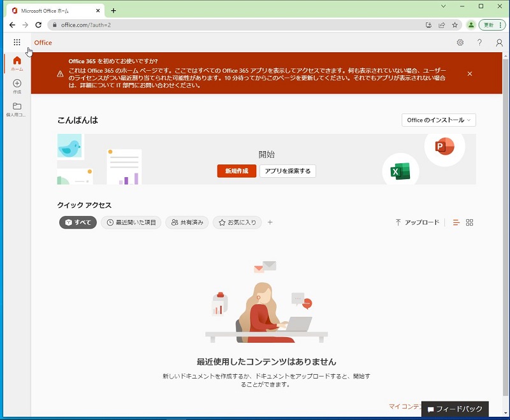Open a new browser tab
The height and width of the screenshot is (420, 510).
(113, 11)
